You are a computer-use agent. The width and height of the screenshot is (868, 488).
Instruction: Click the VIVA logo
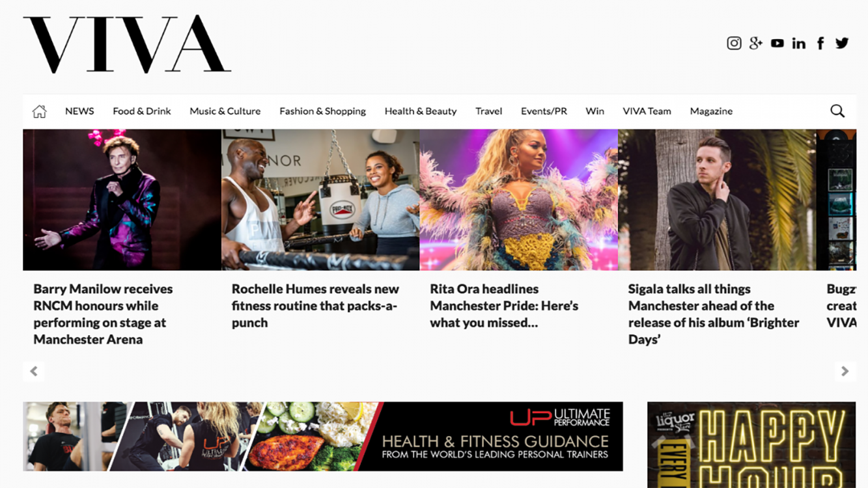[x=127, y=44]
